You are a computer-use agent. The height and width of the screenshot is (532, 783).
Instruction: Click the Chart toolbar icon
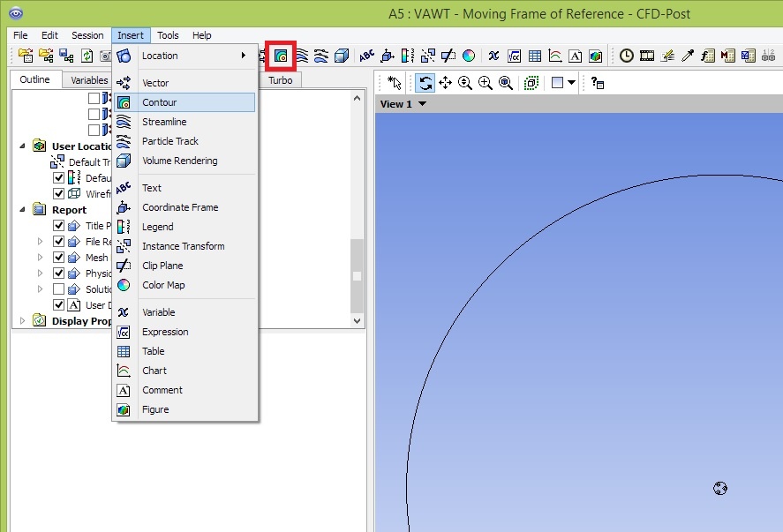tap(554, 56)
